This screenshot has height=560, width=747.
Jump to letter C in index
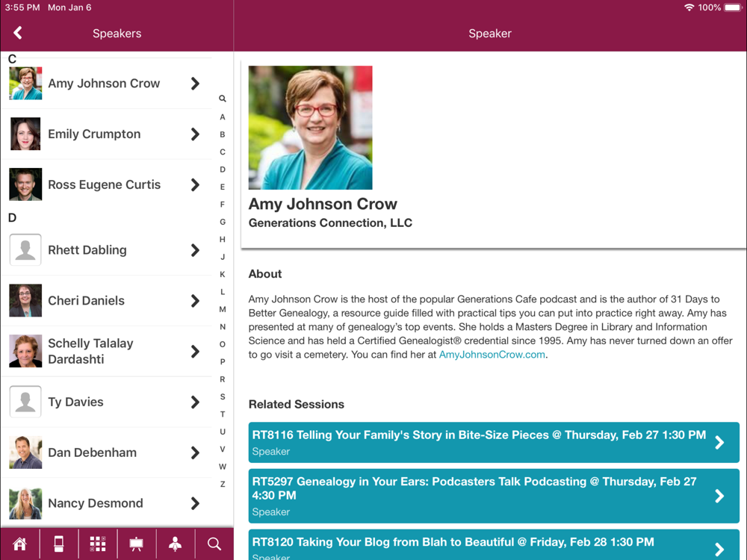[223, 152]
